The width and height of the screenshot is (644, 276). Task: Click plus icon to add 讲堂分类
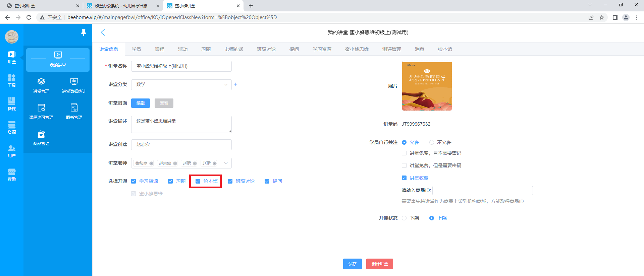tap(235, 84)
